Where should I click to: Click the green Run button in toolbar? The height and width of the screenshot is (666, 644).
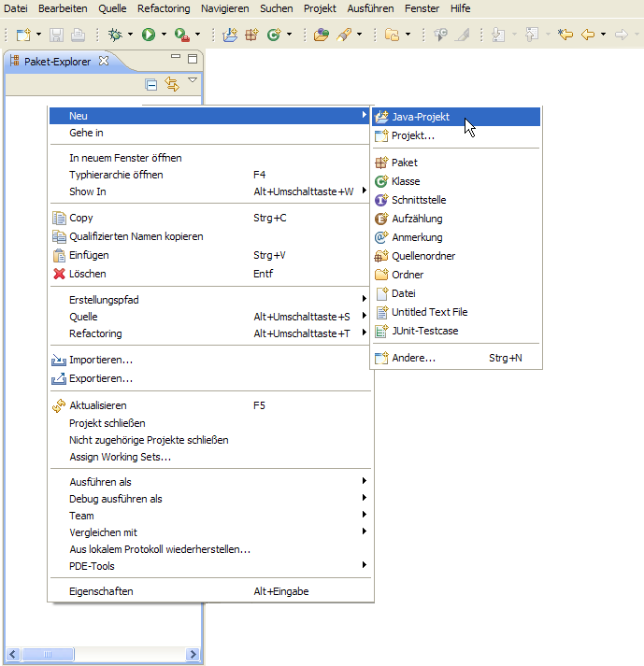[148, 35]
